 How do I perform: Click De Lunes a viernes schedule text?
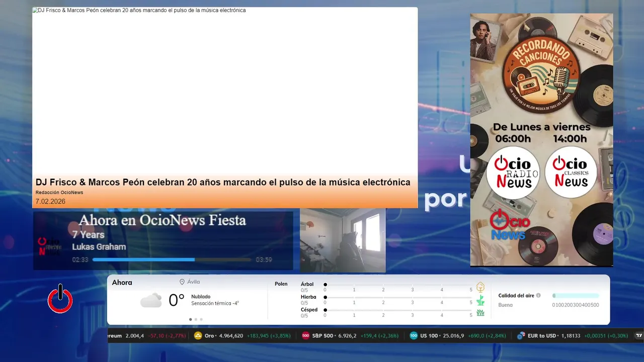541,127
